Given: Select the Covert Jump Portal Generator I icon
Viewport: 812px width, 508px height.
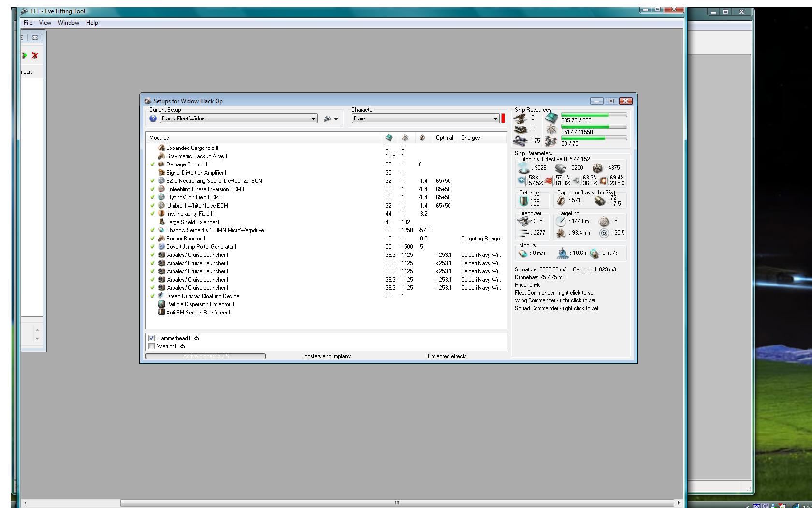Looking at the screenshot, I should click(161, 247).
